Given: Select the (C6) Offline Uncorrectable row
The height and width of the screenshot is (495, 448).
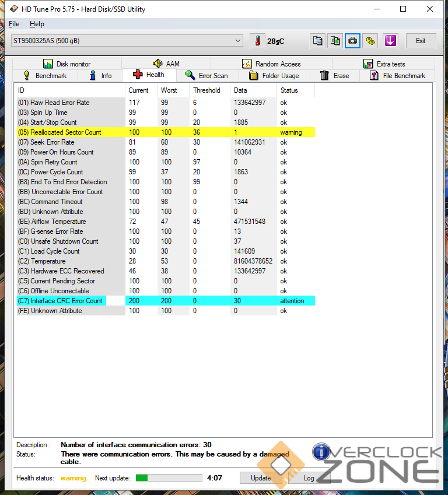Looking at the screenshot, I should click(166, 291).
